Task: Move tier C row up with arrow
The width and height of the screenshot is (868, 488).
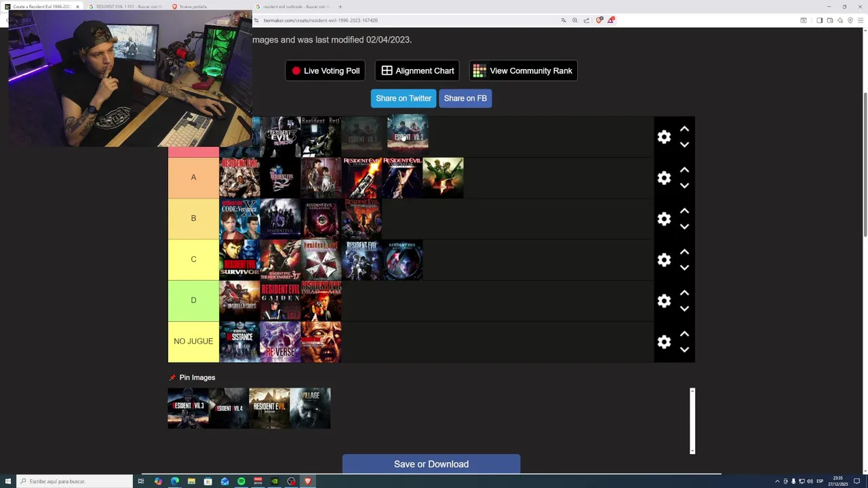Action: (684, 252)
